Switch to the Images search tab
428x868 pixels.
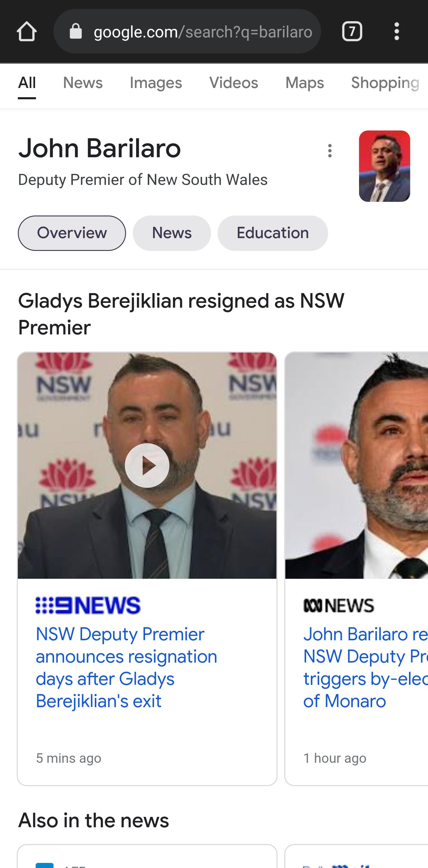click(x=156, y=83)
